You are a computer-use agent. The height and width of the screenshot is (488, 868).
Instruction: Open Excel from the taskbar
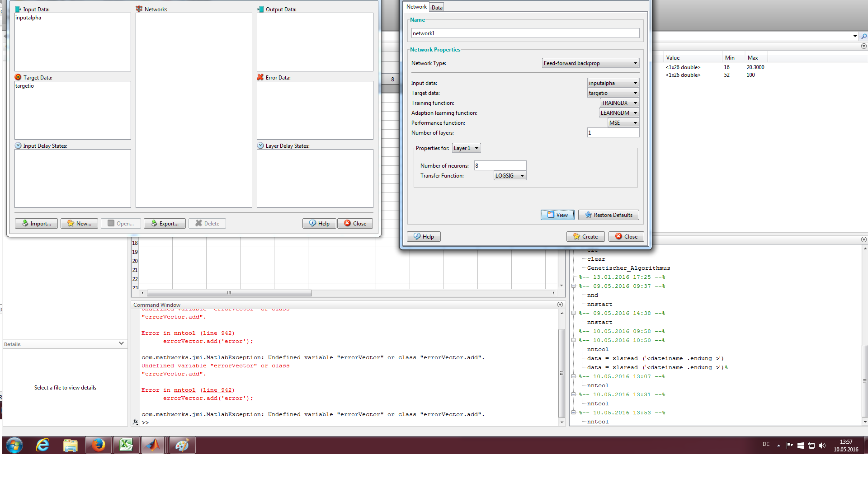coord(126,445)
